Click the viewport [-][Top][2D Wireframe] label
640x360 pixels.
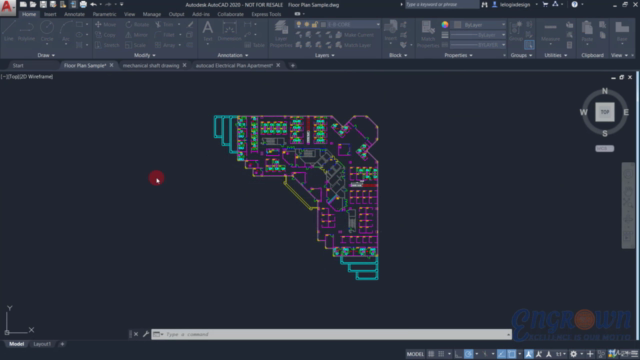[27, 76]
